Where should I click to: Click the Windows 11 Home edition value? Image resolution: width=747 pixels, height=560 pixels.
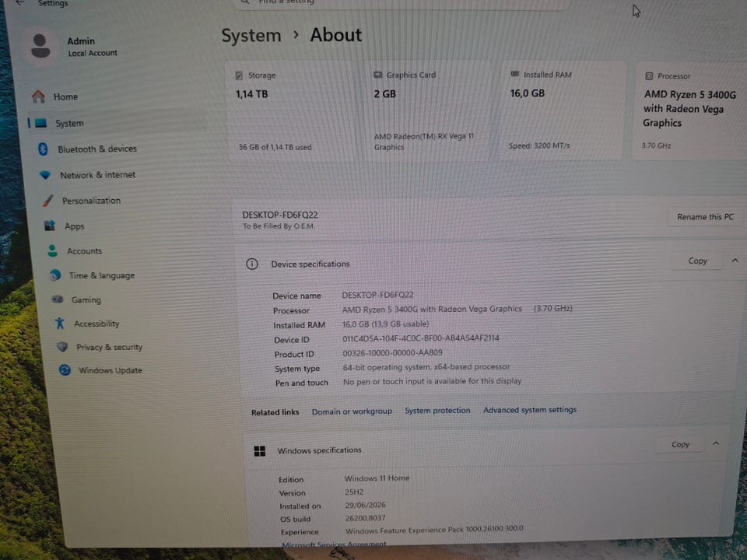tap(377, 478)
